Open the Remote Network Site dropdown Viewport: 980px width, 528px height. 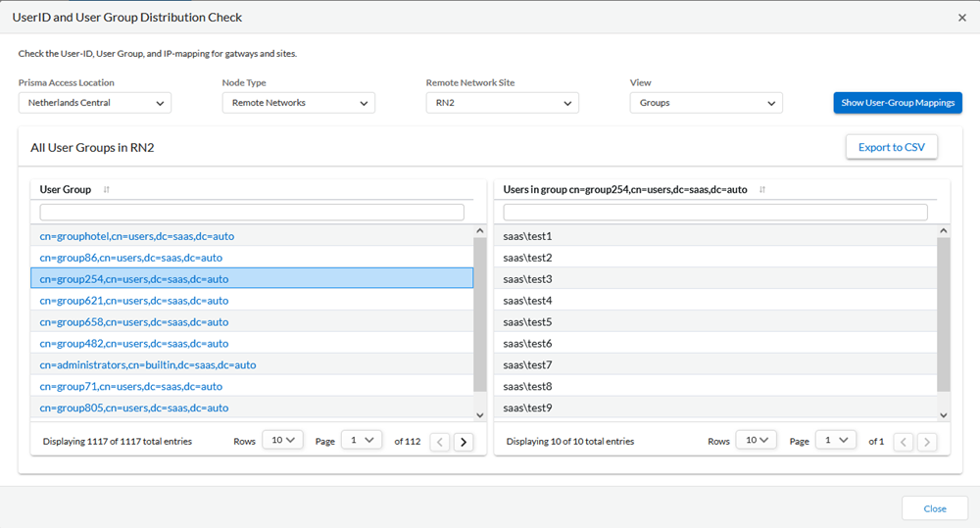502,103
